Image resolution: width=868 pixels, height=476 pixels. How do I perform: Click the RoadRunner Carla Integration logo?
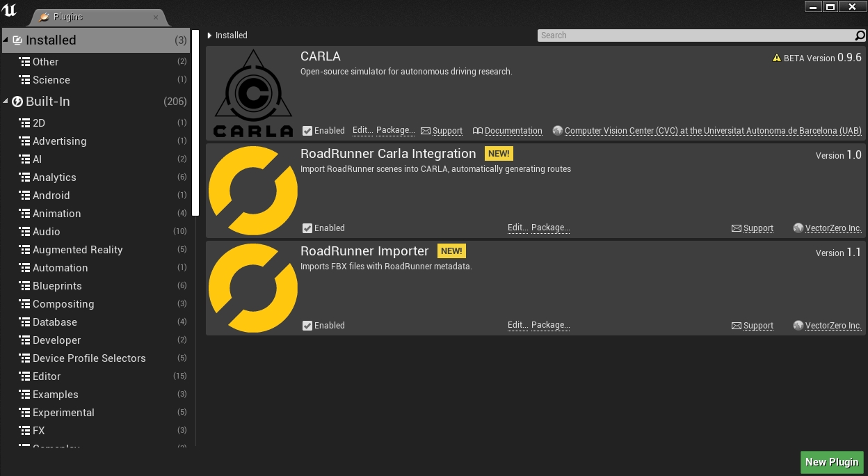pyautogui.click(x=252, y=191)
